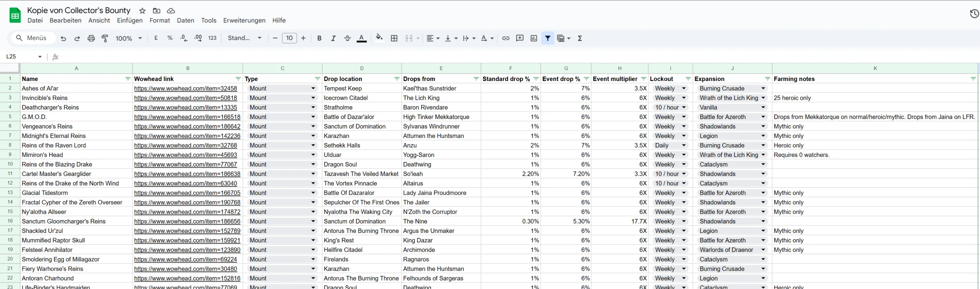Open Wowhead link for Invincible's Reins
The width and height of the screenshot is (980, 289).
185,98
